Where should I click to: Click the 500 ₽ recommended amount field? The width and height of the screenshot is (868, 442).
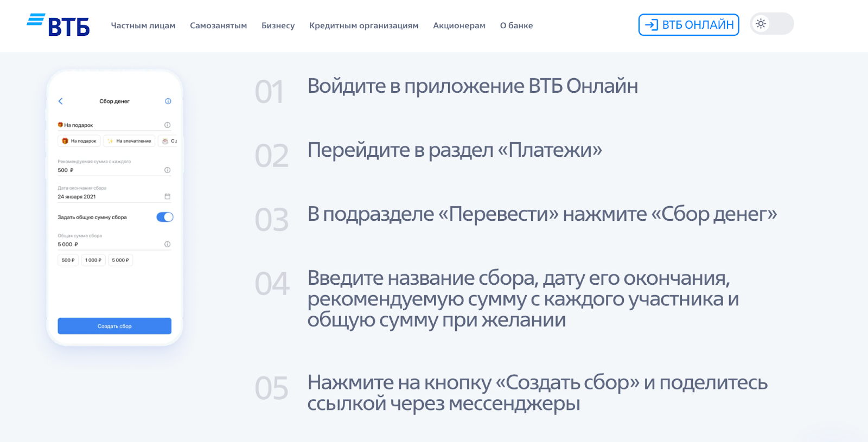pos(114,170)
